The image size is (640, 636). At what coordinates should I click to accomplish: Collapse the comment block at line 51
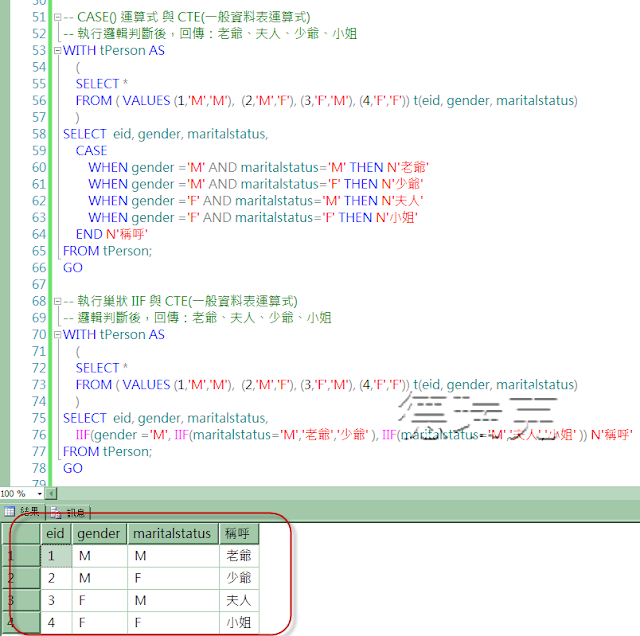coord(58,18)
